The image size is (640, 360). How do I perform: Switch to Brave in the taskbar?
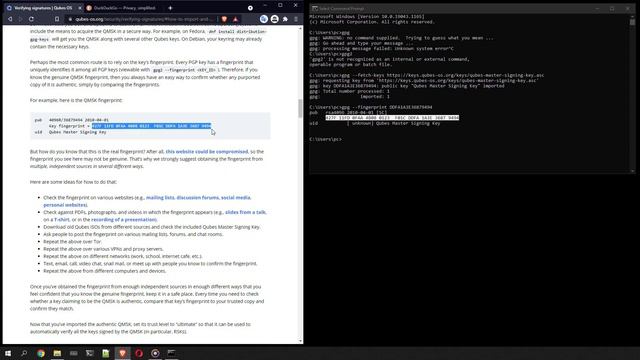pos(122,353)
